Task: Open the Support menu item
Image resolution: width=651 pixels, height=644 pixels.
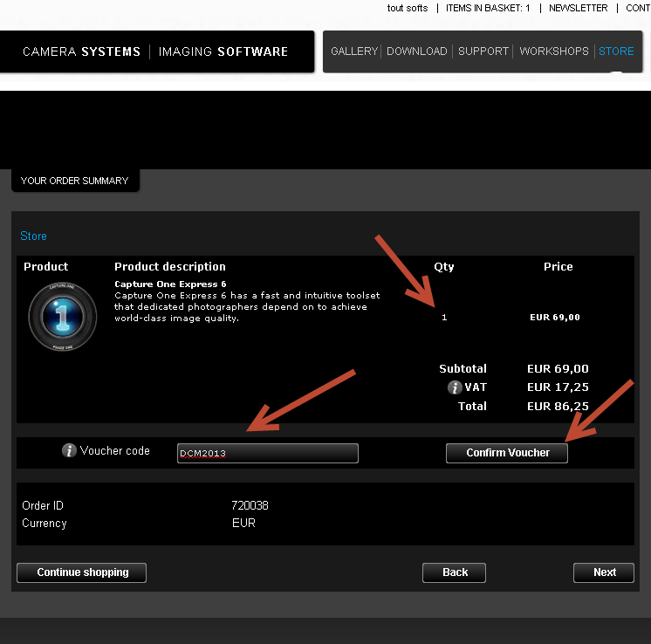Action: [x=483, y=51]
